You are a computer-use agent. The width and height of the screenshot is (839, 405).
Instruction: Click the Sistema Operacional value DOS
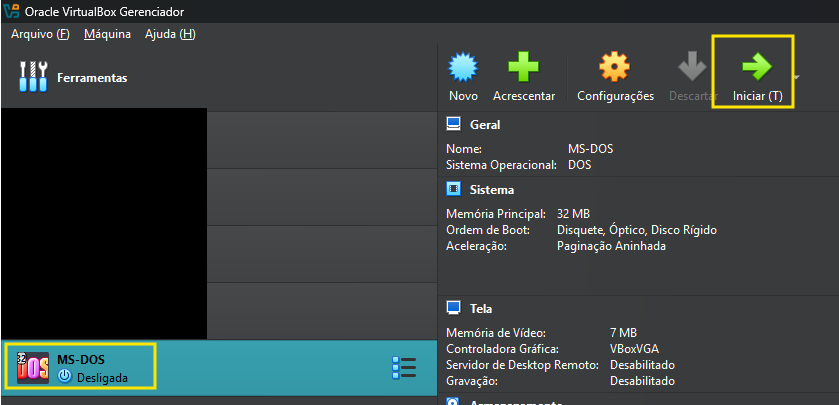(x=579, y=165)
